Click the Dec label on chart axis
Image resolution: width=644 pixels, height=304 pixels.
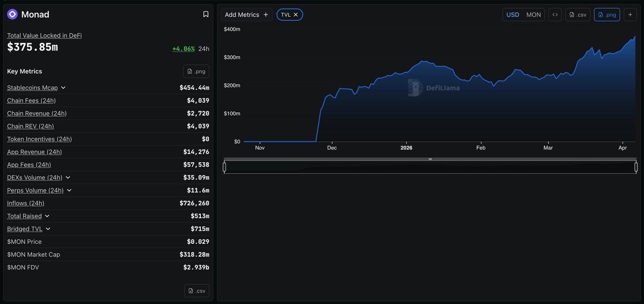[x=332, y=148]
